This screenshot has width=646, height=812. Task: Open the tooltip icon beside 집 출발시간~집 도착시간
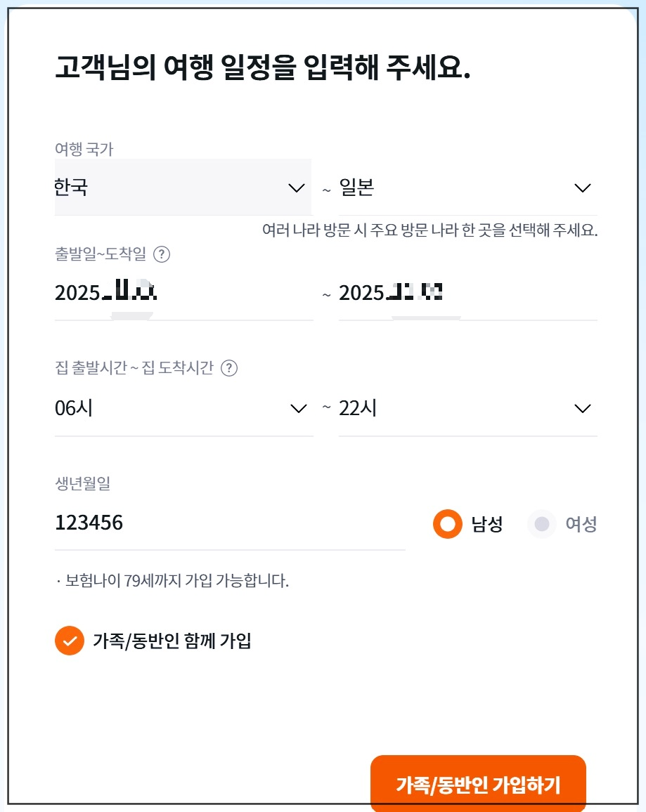pos(230,367)
